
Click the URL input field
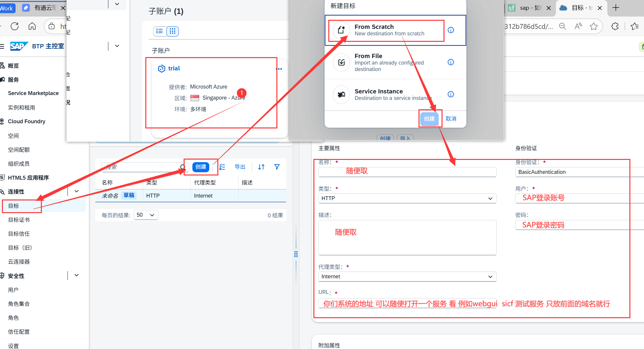pyautogui.click(x=407, y=303)
